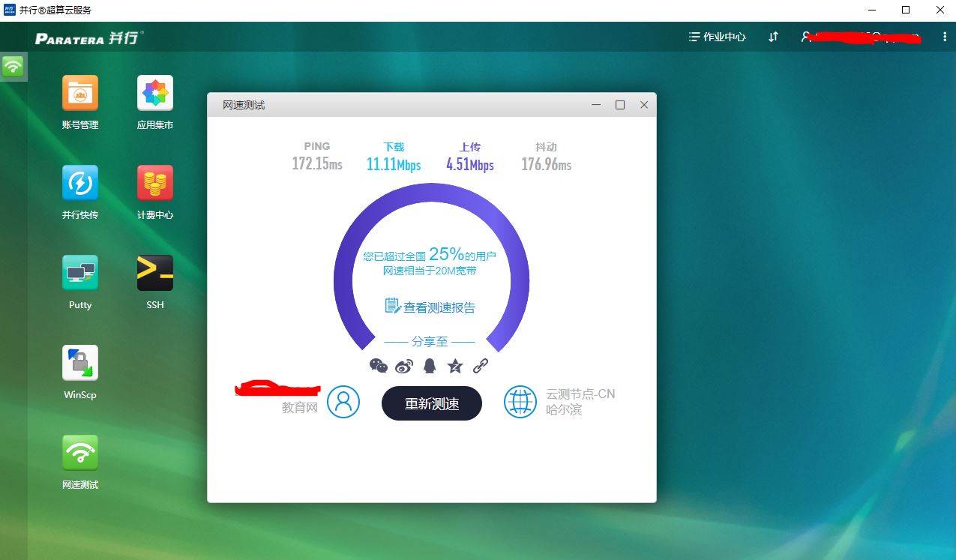Open the SSH terminal app
Screen dimensions: 956x560
pos(154,271)
